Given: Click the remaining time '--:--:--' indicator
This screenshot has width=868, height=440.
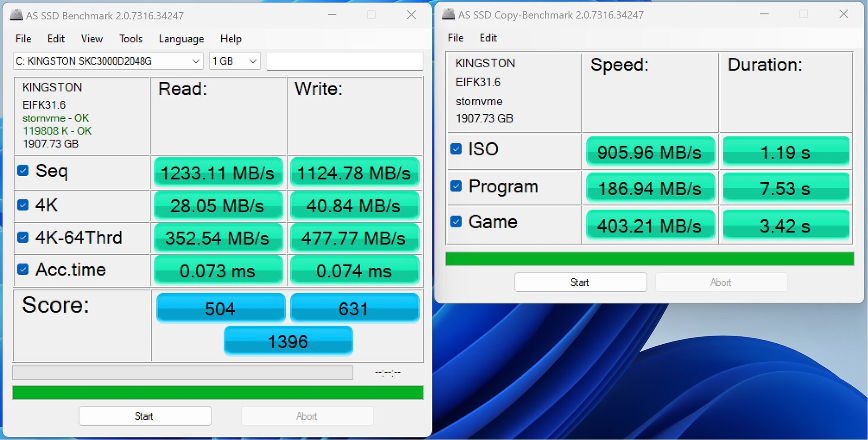Looking at the screenshot, I should pyautogui.click(x=388, y=373).
